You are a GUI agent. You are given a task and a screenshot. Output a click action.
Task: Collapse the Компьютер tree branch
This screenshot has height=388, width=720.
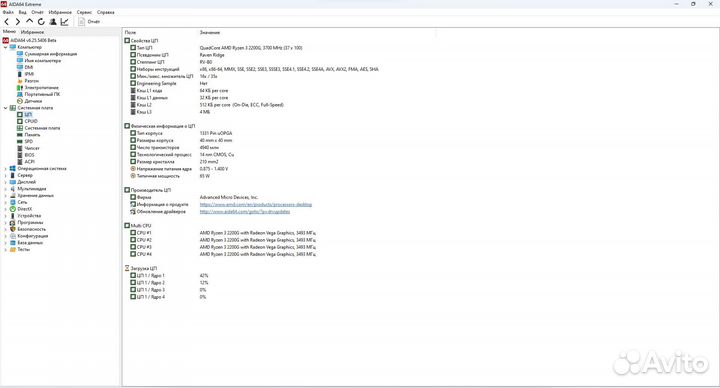click(6, 47)
